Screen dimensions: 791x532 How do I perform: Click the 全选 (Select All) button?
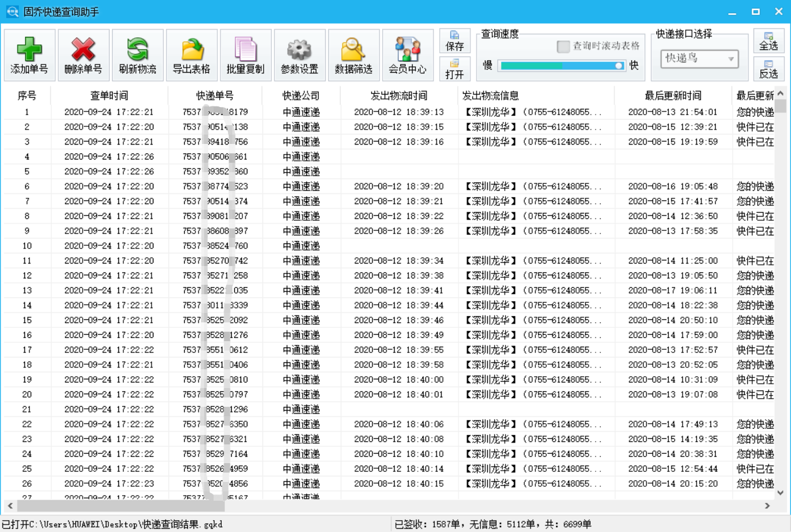tap(769, 41)
